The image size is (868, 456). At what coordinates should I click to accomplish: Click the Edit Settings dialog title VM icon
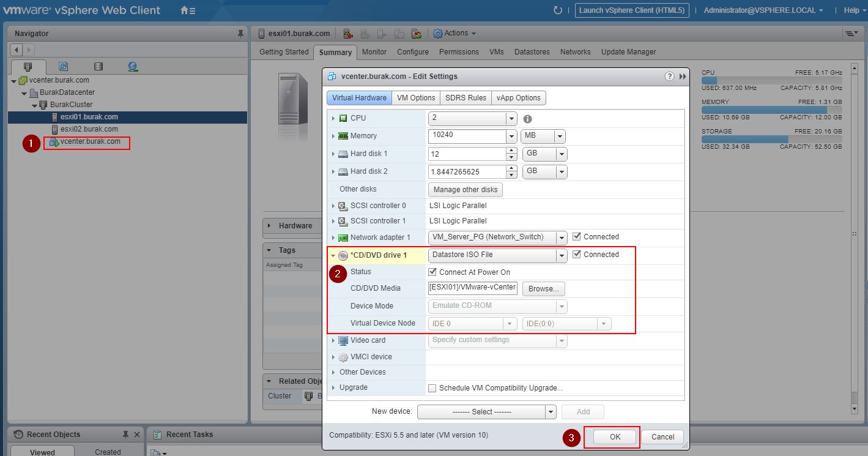[x=332, y=77]
